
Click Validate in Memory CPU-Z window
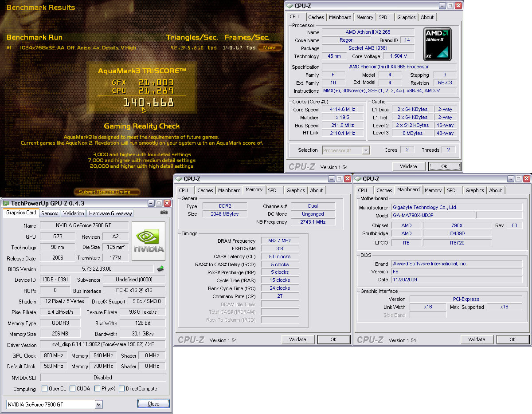point(297,339)
